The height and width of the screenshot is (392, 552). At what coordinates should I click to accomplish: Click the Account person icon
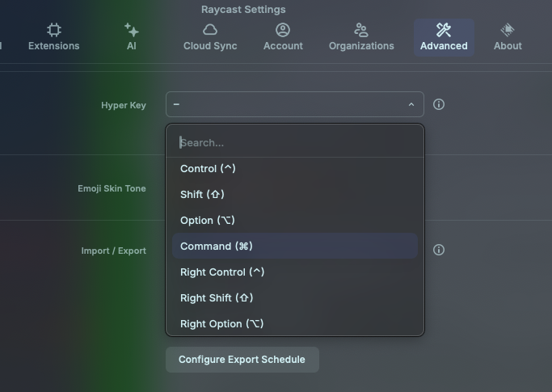(283, 30)
